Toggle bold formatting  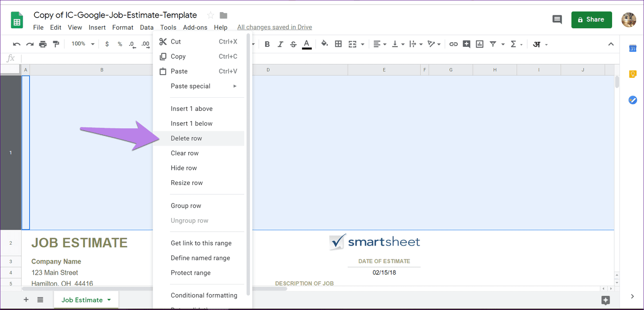(267, 44)
